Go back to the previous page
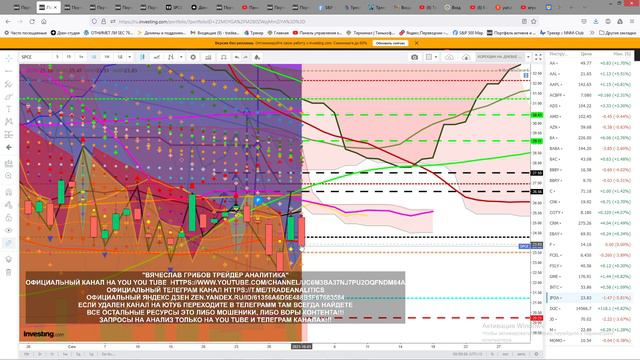 (9, 22)
